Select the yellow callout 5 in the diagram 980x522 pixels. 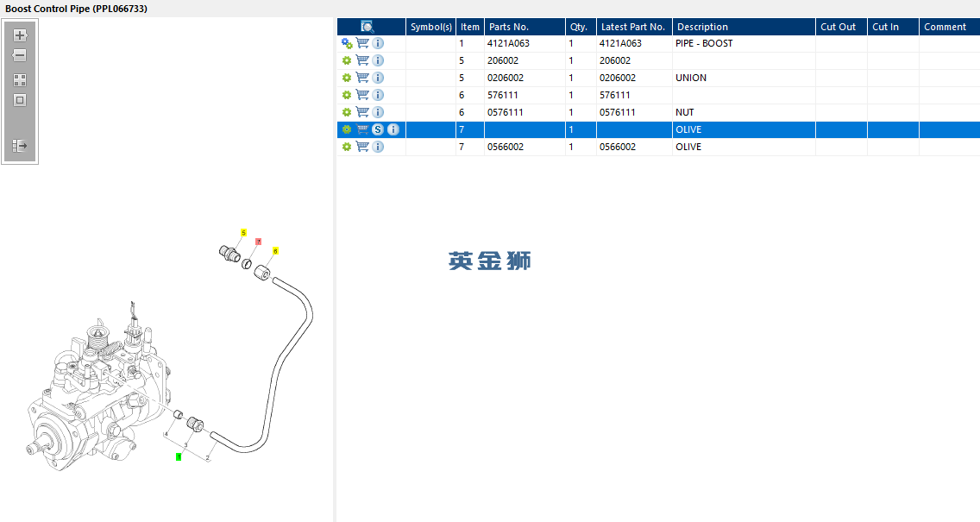[244, 233]
